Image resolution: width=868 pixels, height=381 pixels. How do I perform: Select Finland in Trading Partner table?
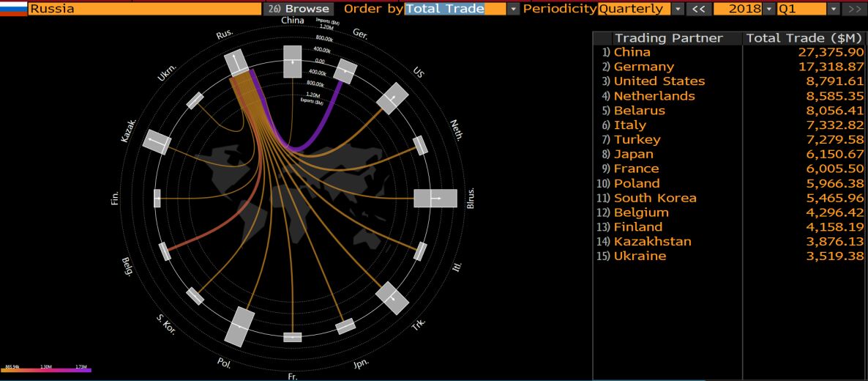[x=637, y=227]
